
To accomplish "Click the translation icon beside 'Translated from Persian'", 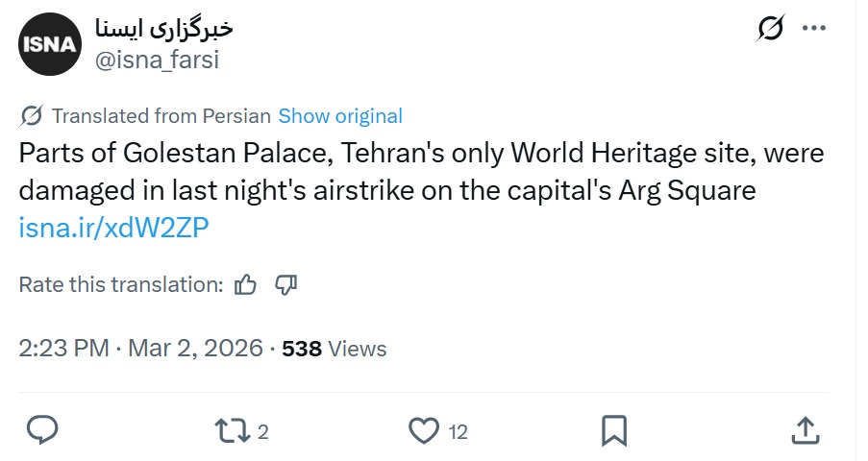I will (31, 116).
